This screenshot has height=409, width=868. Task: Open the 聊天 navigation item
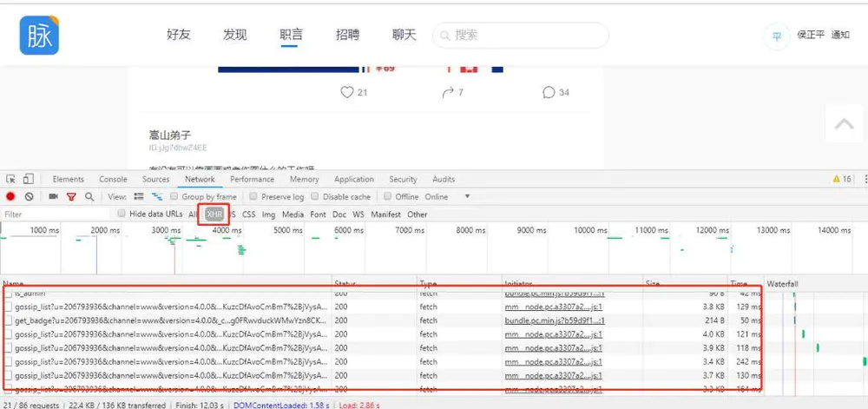coord(404,35)
